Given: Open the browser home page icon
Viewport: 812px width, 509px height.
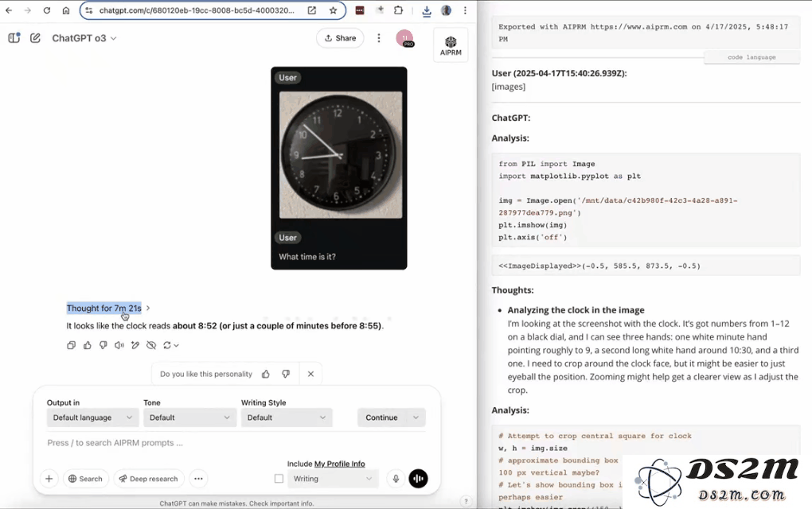Looking at the screenshot, I should point(66,10).
